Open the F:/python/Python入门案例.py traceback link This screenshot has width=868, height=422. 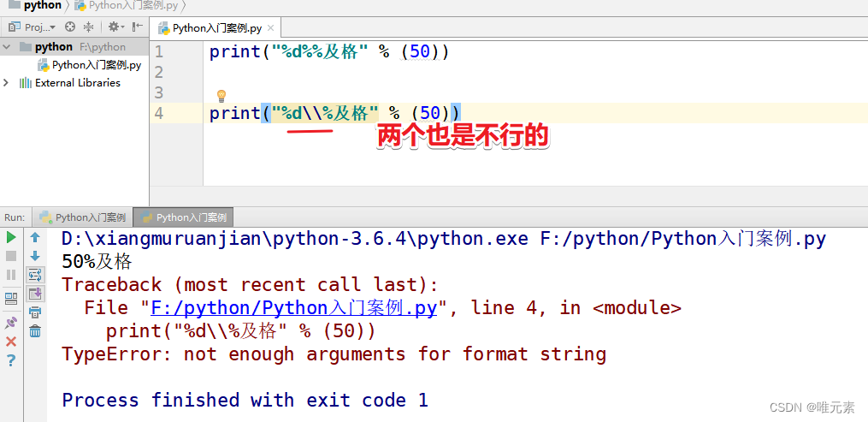[x=294, y=307]
